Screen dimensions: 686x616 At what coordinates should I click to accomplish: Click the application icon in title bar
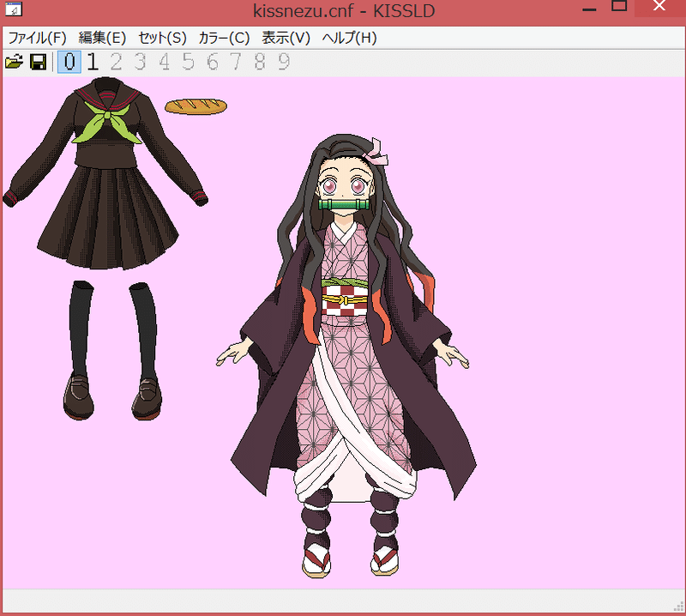click(13, 9)
